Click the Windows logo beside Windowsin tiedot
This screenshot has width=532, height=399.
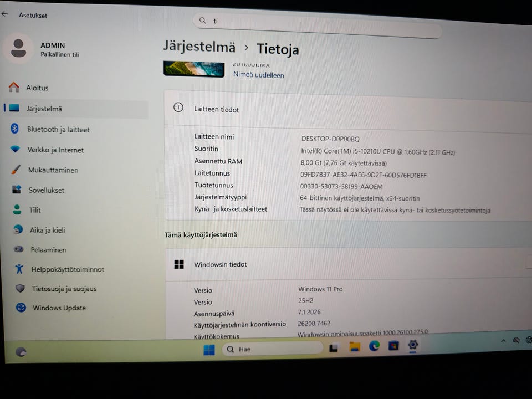click(x=179, y=264)
